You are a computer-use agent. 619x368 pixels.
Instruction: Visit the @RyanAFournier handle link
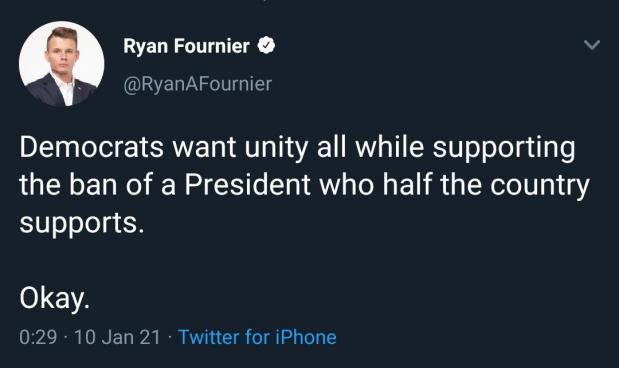(x=198, y=84)
